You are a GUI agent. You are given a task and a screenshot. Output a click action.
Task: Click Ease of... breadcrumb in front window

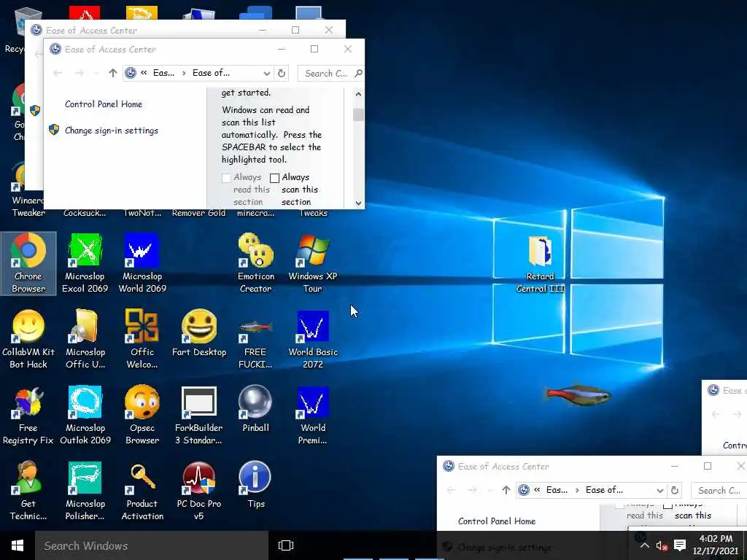click(211, 73)
